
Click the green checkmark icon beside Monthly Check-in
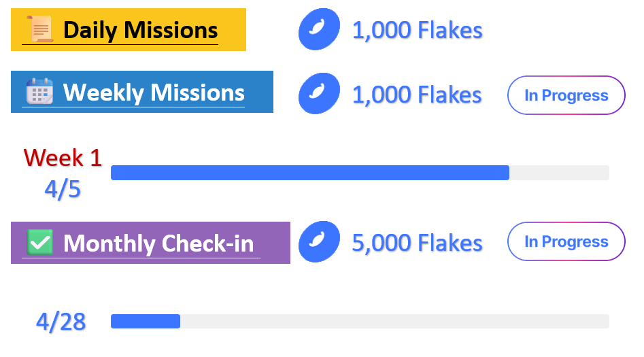click(39, 242)
